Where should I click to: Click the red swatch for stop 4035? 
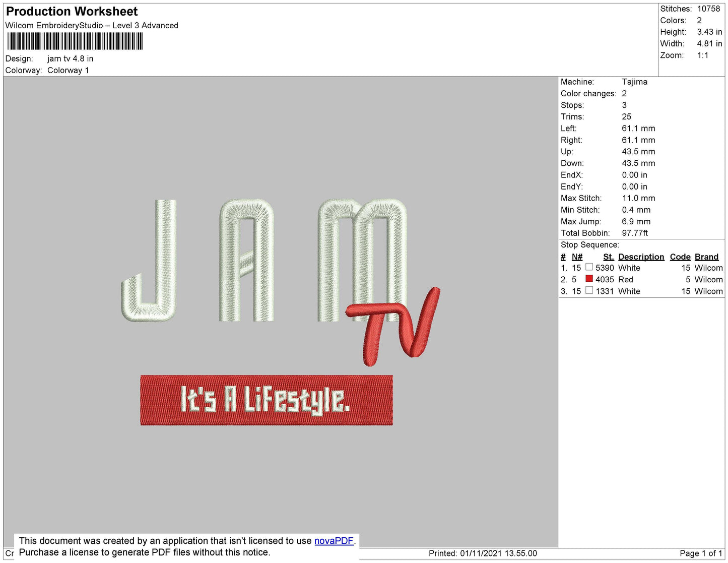pos(589,278)
